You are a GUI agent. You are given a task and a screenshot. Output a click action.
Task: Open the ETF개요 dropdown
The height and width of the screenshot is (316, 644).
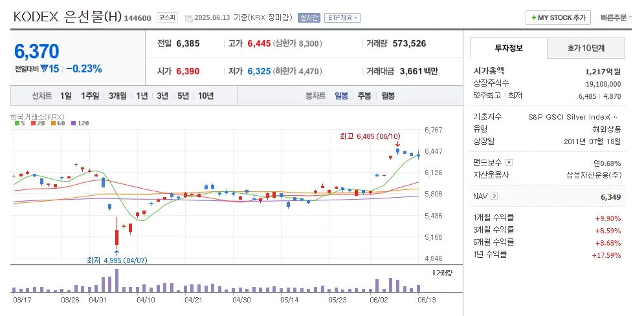pos(342,18)
